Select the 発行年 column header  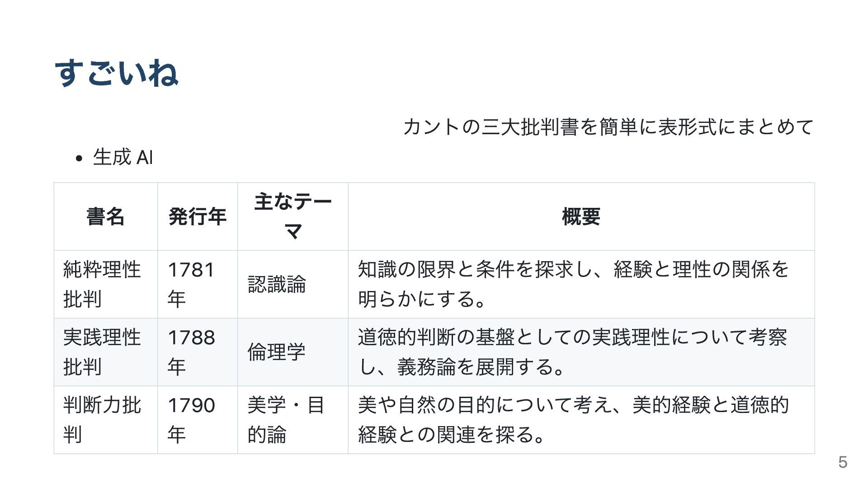(198, 216)
